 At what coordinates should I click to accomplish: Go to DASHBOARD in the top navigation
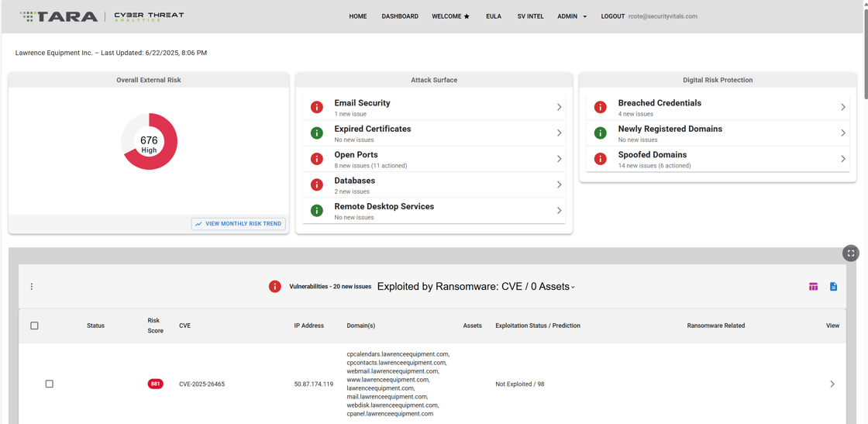[x=400, y=16]
